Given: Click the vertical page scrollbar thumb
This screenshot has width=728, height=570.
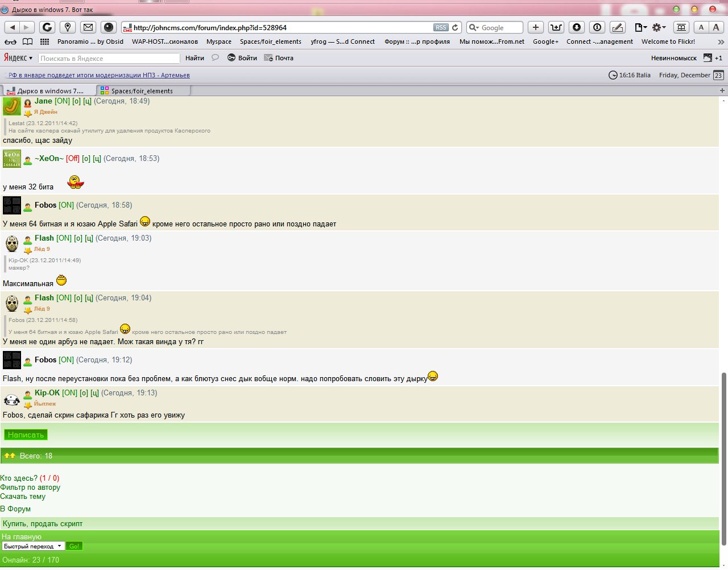Looking at the screenshot, I should [x=723, y=458].
